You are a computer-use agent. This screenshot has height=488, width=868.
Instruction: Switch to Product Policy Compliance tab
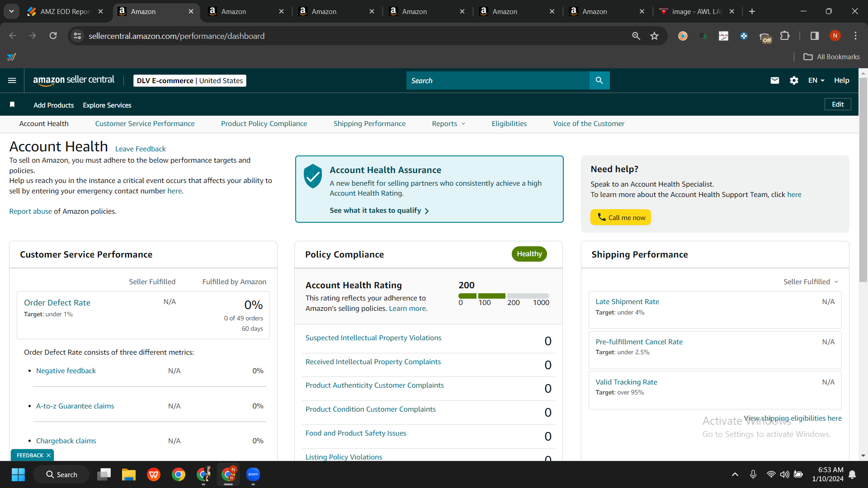pyautogui.click(x=264, y=124)
